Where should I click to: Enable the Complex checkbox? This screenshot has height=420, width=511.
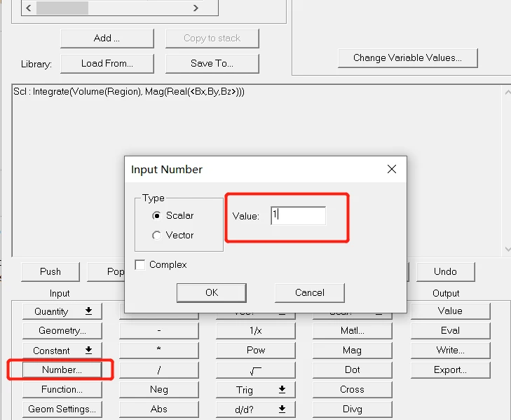(140, 264)
